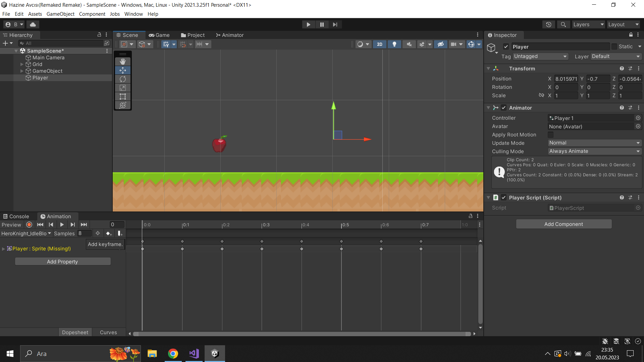Uncheck the Player active checkbox
644x362 pixels.
pyautogui.click(x=506, y=47)
